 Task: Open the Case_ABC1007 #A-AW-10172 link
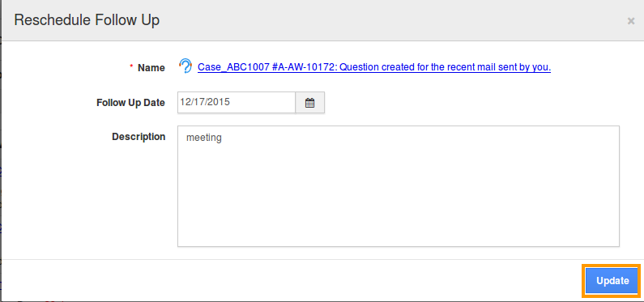(374, 67)
